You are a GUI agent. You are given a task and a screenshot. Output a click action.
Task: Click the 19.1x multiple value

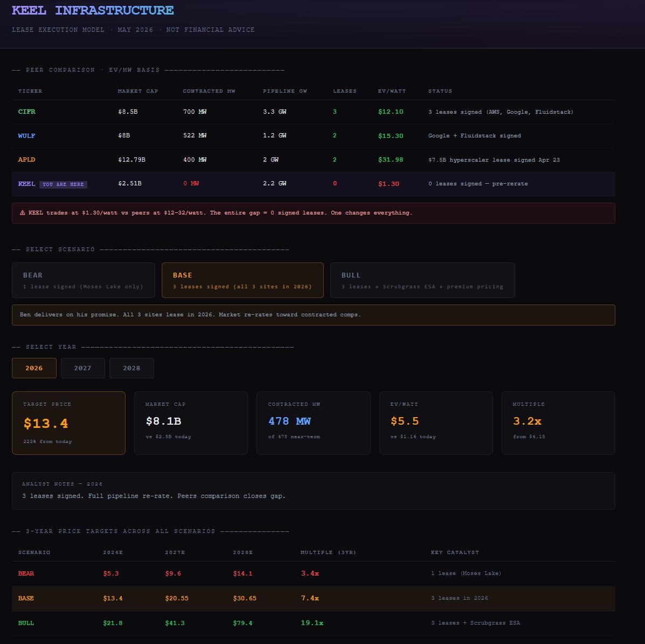[312, 623]
